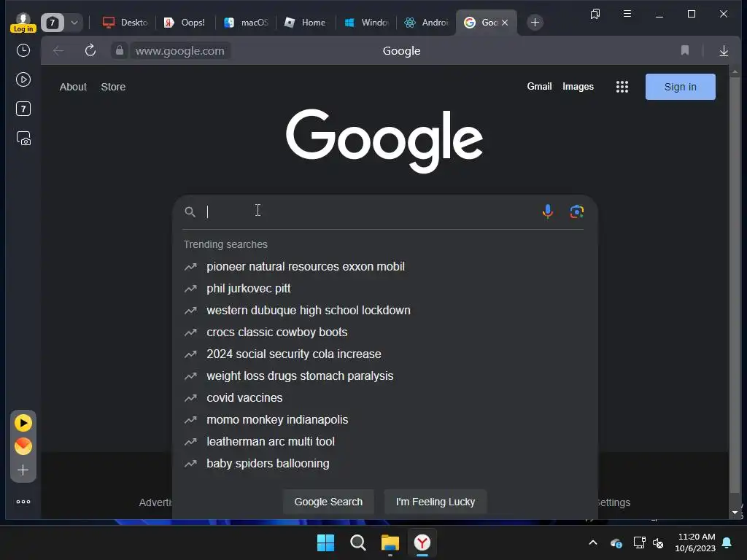Close the Google tab
This screenshot has height=560, width=747.
pos(505,23)
